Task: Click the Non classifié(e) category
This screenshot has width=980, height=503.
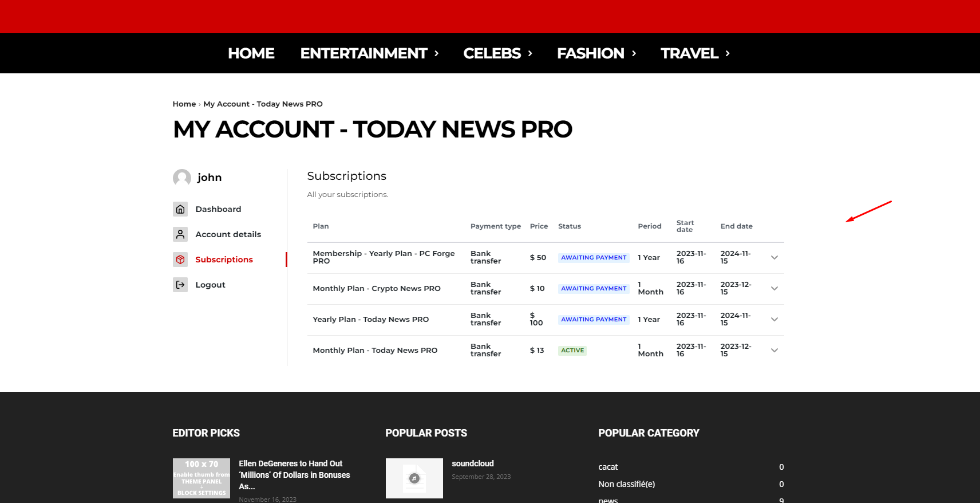Action: coord(627,484)
